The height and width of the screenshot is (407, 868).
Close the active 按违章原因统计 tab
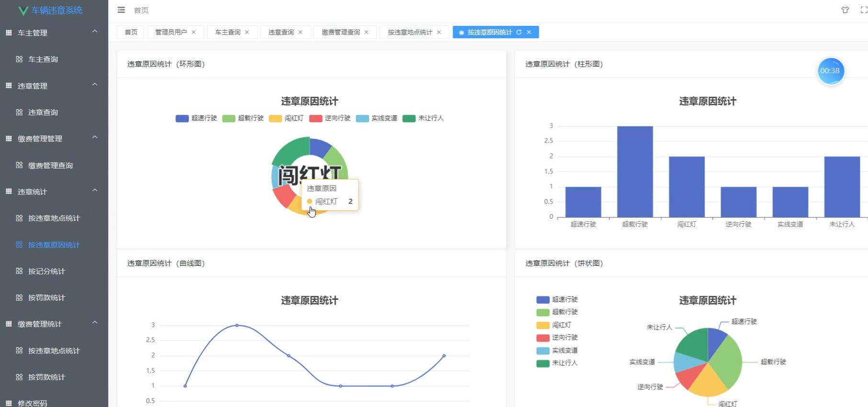(x=529, y=32)
